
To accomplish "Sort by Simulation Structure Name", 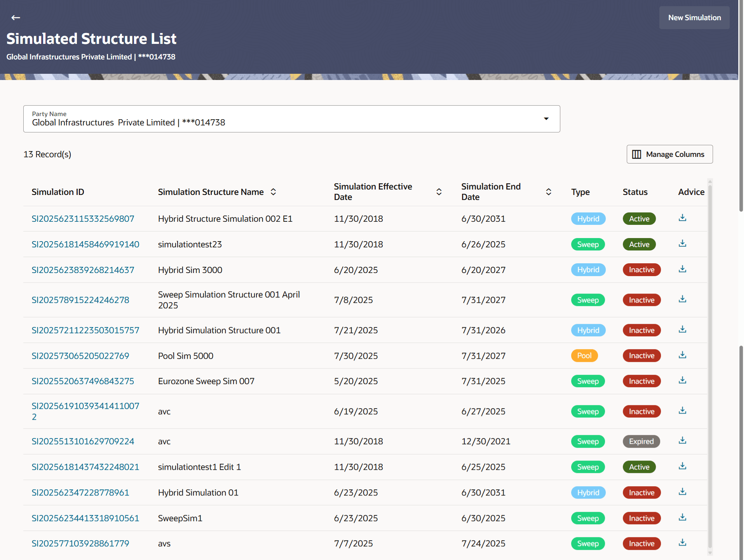I will pyautogui.click(x=273, y=192).
